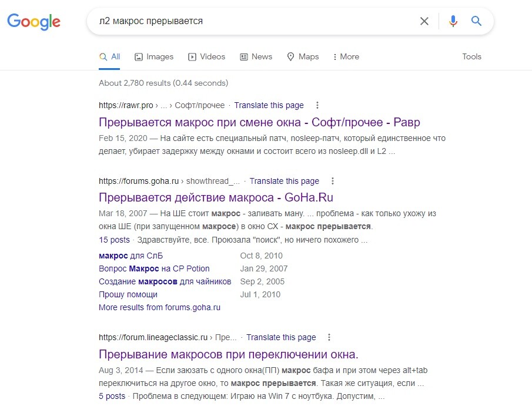
Task: Open three-dot menu for forums.goha.ru result
Action: [333, 181]
